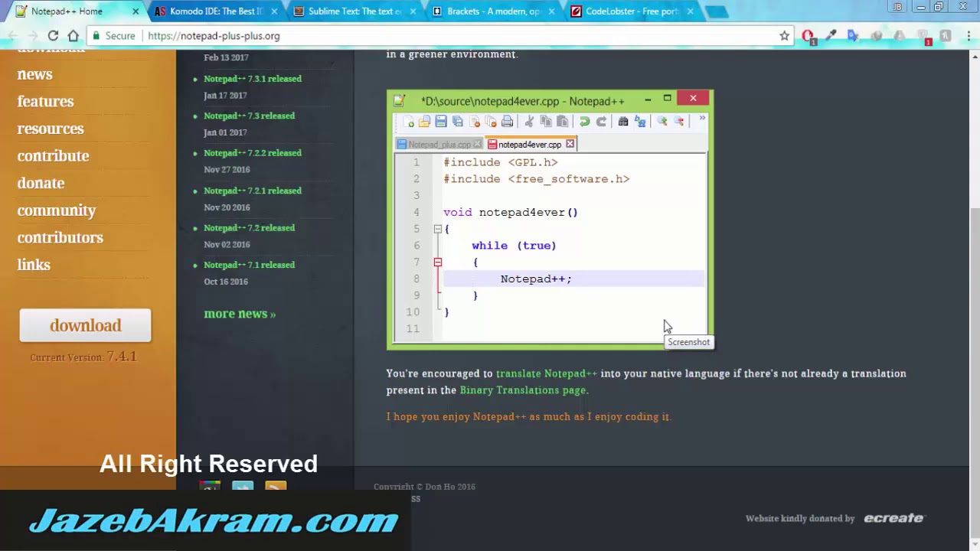Open the contributors sidebar menu item

[60, 237]
